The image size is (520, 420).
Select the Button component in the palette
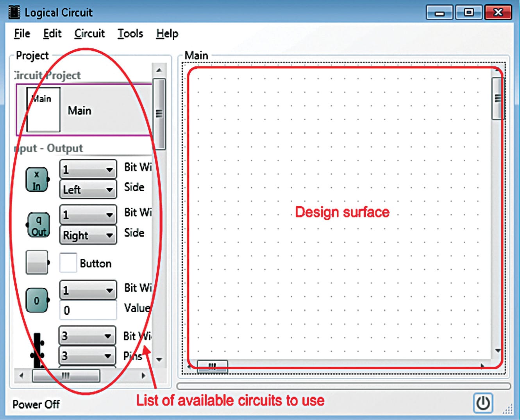click(36, 262)
